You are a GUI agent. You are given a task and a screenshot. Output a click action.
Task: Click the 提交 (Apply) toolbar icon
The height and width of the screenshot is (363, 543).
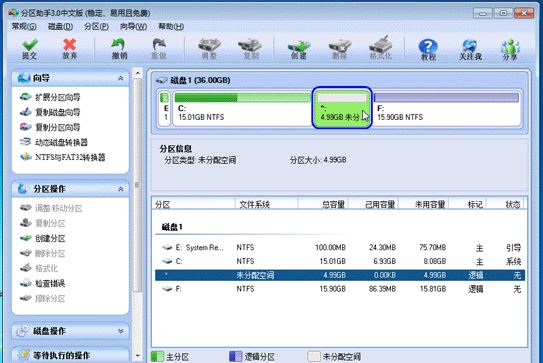point(30,49)
